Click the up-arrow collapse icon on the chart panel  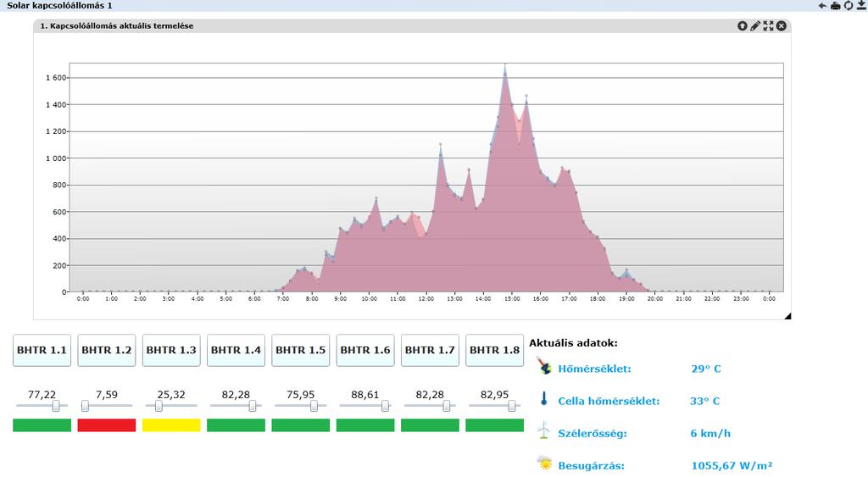[x=743, y=26]
